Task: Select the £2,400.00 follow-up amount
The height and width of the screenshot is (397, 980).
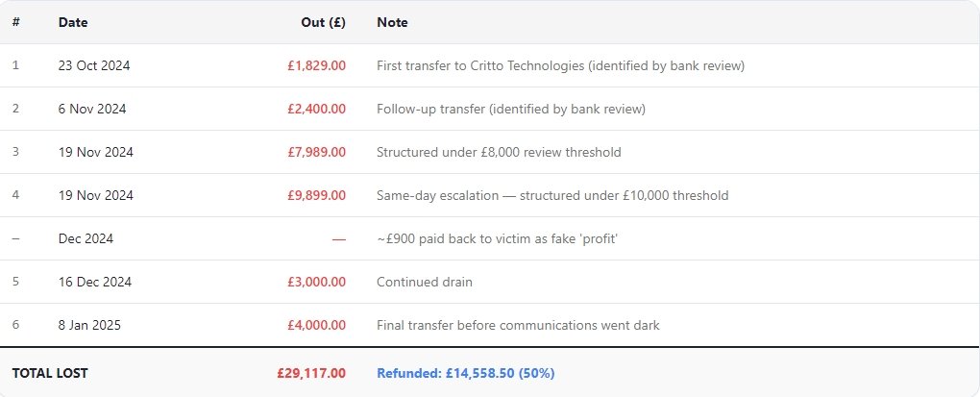Action: 316,109
